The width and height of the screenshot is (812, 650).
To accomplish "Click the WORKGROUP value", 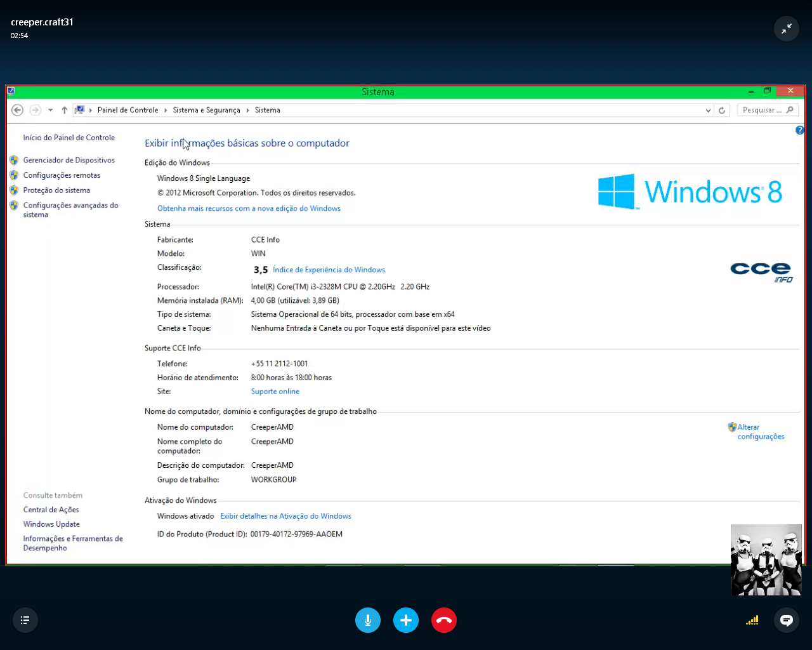I will point(273,480).
